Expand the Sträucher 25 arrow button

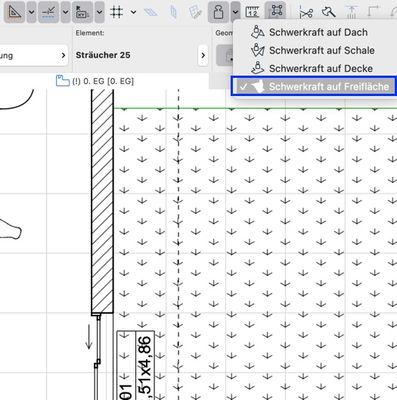click(x=203, y=55)
